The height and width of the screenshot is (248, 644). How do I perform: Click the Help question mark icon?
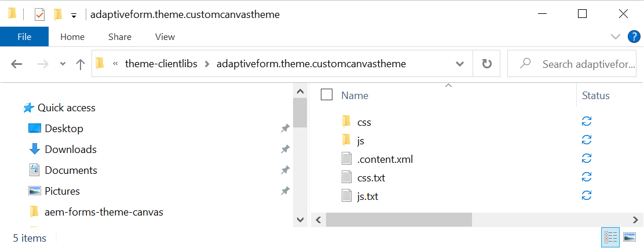(x=634, y=37)
